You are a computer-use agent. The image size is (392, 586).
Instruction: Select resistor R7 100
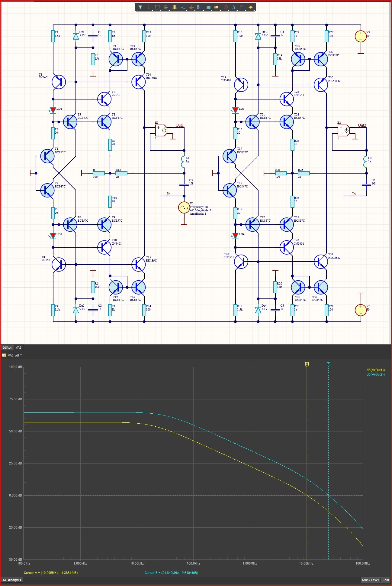click(99, 173)
